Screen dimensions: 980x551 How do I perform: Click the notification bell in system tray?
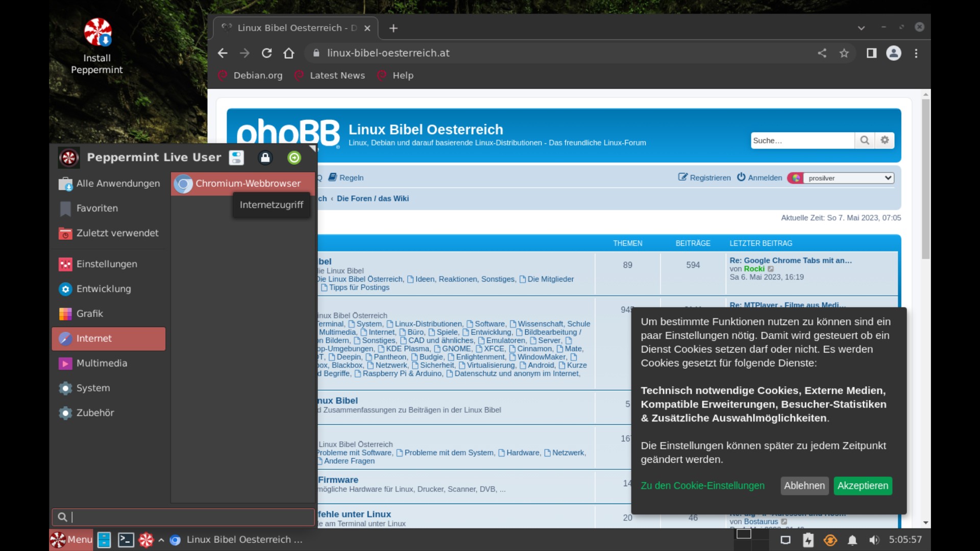click(x=852, y=540)
